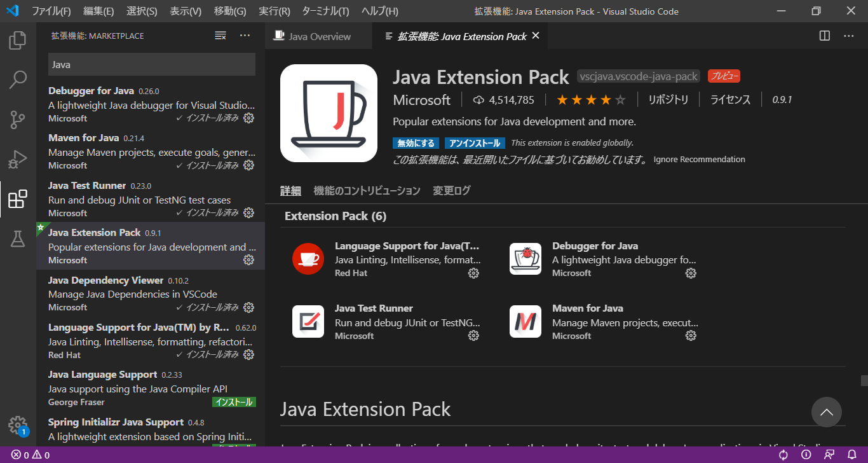
Task: Close the Java Extension Pack editor tab
Action: [535, 36]
